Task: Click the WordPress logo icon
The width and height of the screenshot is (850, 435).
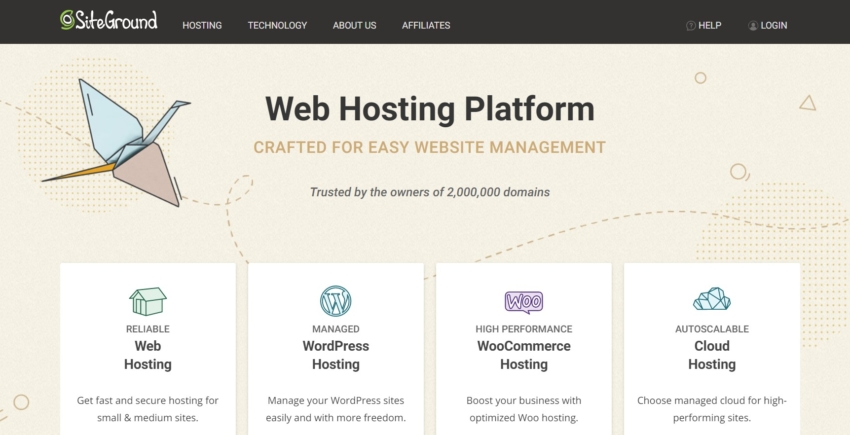Action: pos(336,301)
